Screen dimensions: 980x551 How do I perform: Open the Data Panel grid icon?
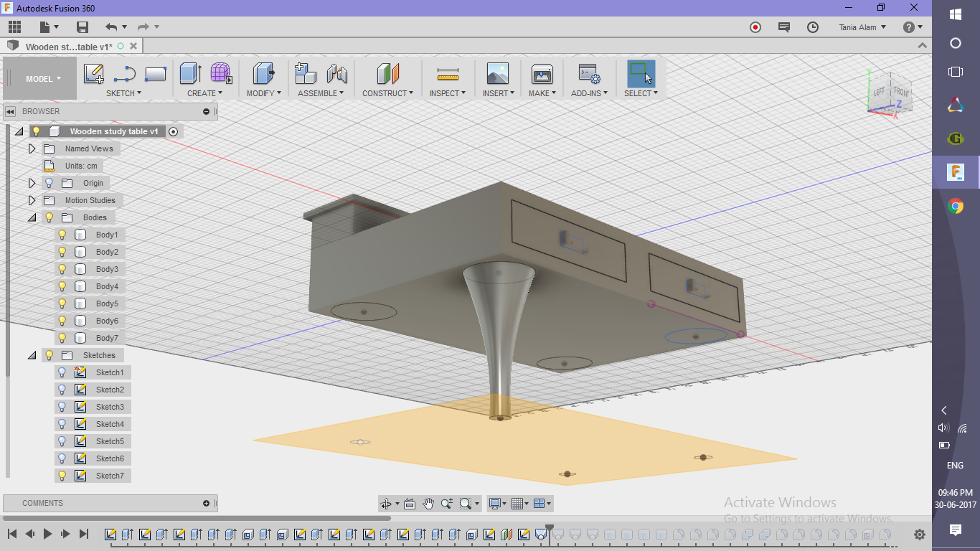point(14,27)
